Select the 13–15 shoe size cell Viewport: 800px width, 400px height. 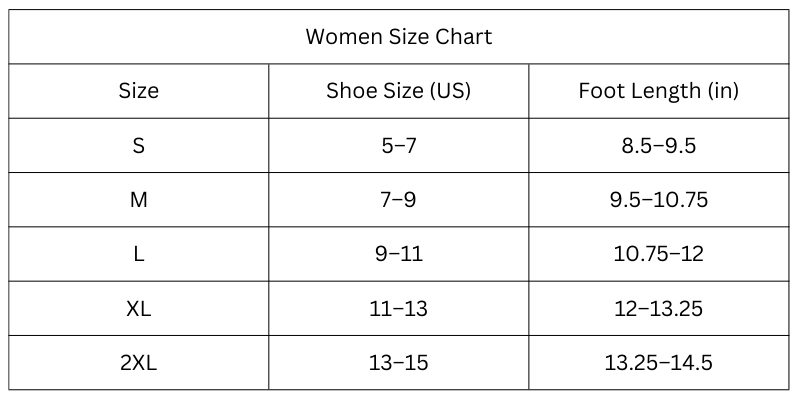click(x=398, y=363)
